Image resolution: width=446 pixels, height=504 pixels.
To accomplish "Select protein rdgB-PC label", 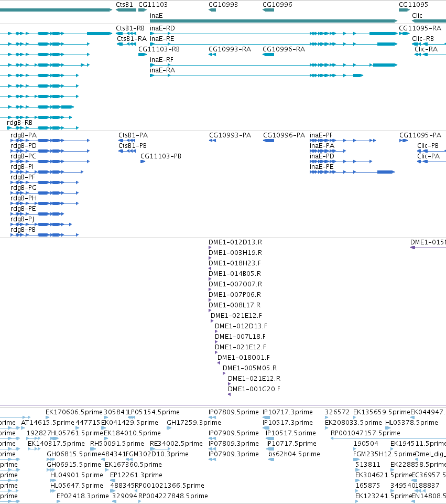I will click(23, 156).
